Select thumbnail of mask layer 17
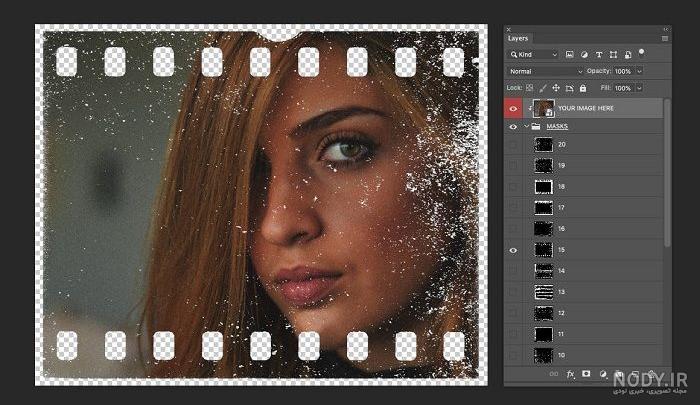 (543, 208)
